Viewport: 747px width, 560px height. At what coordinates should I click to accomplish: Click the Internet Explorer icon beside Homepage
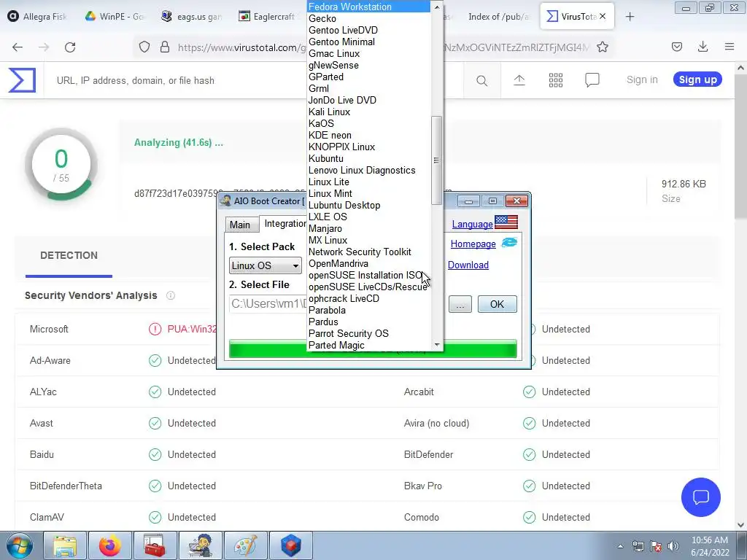tap(509, 242)
